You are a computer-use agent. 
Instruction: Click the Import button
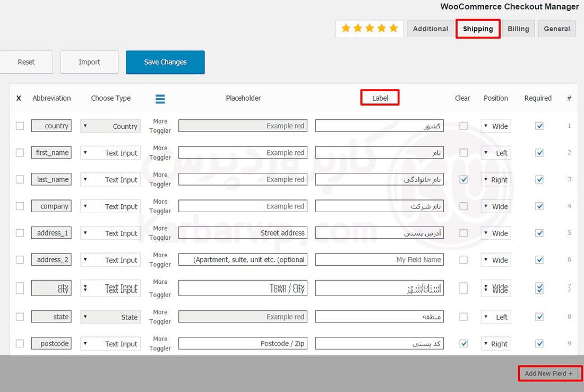89,62
